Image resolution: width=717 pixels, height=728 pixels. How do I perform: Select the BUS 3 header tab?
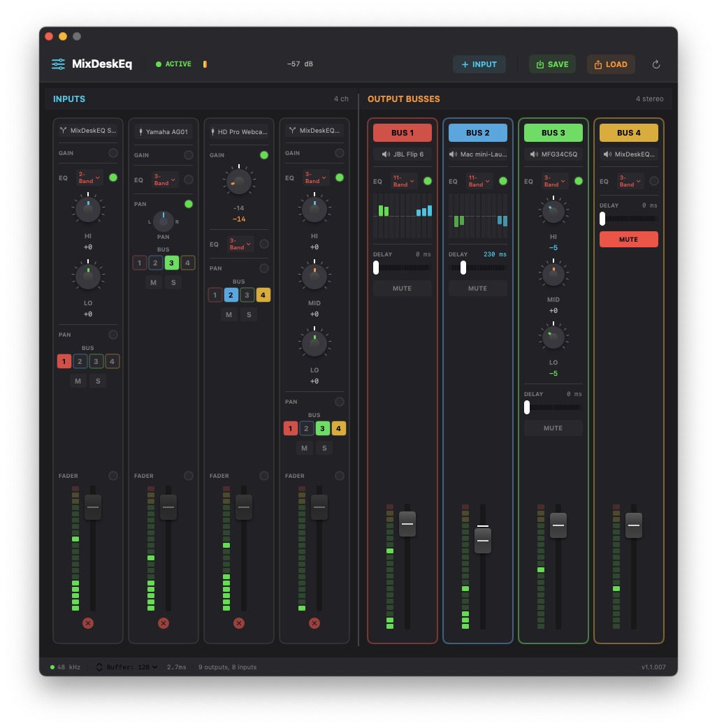(x=553, y=133)
